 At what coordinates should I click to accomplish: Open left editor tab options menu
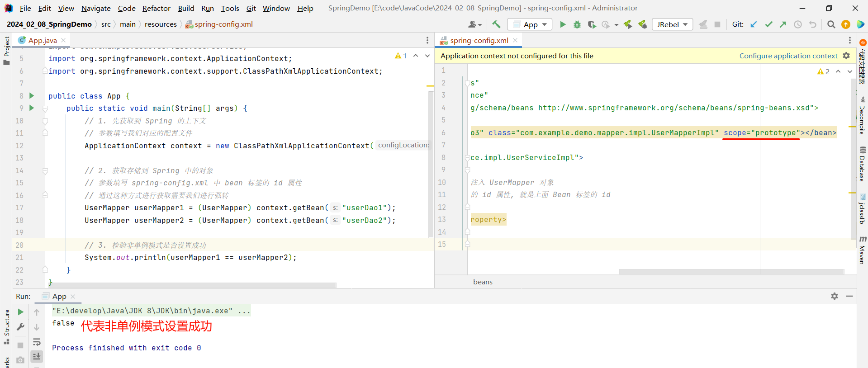click(x=427, y=40)
